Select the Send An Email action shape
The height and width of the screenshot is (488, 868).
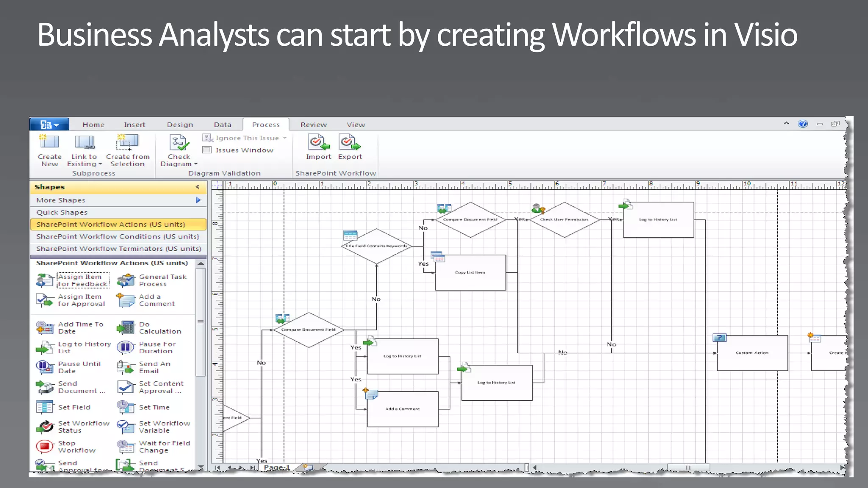[x=125, y=367]
